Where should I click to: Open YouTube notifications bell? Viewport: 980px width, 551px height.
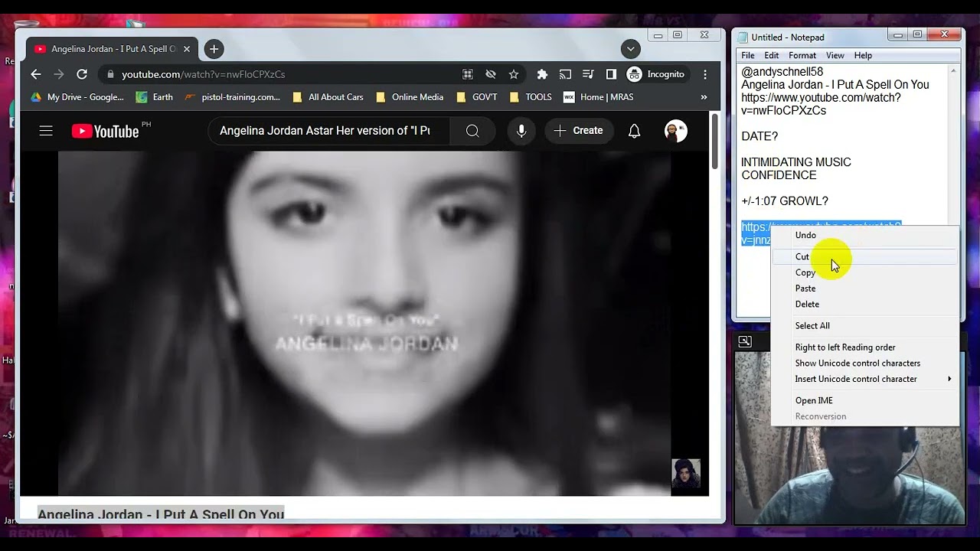pos(634,131)
